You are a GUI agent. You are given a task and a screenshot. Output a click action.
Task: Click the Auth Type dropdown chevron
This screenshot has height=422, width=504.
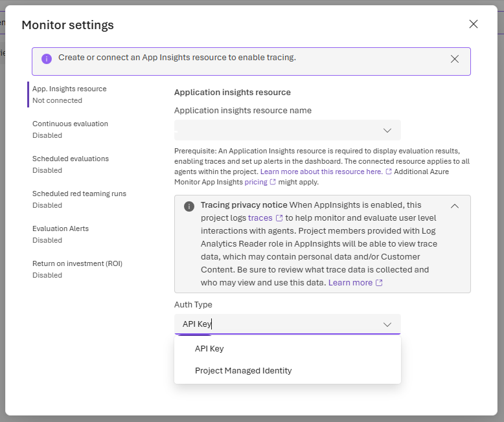(x=387, y=324)
